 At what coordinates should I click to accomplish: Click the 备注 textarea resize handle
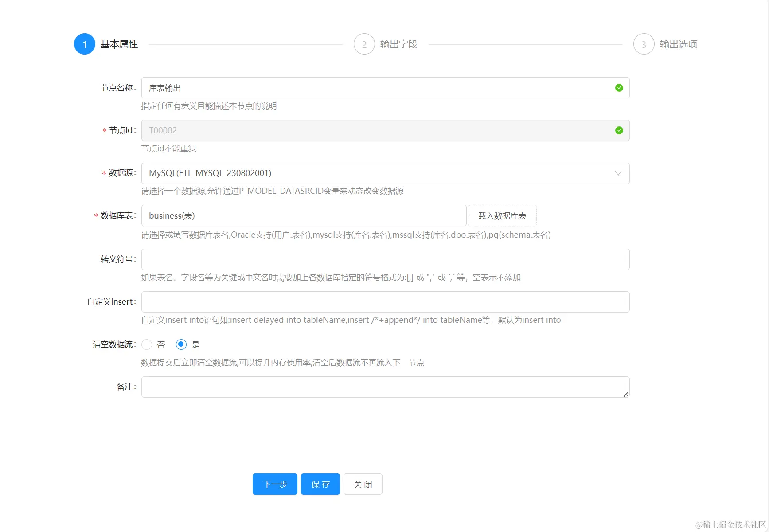coord(626,394)
